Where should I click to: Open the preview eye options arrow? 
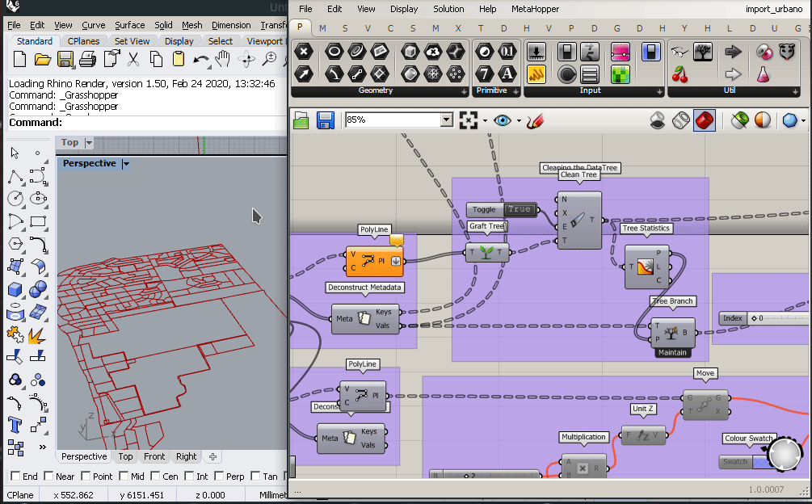click(519, 121)
